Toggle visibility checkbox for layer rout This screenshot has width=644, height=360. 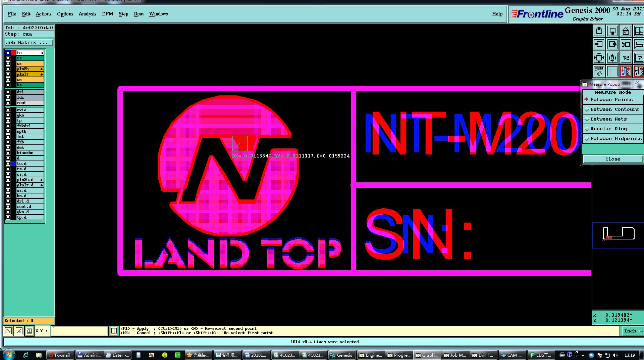point(8,103)
